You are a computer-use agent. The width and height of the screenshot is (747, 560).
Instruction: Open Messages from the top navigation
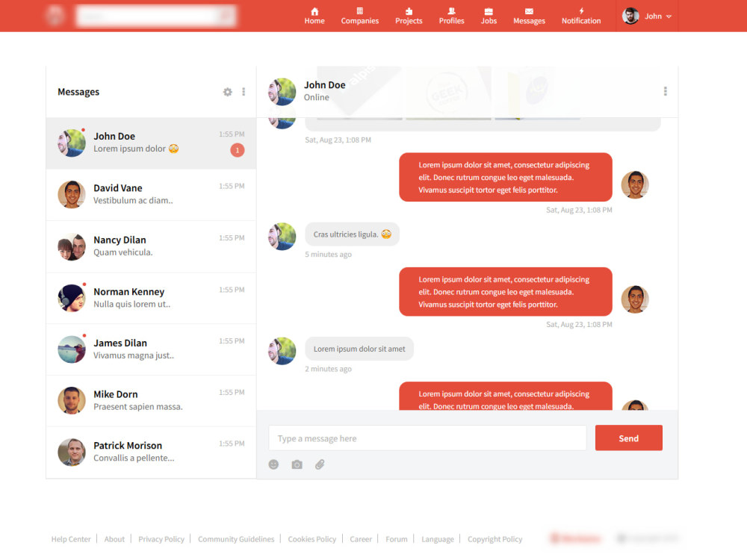530,16
